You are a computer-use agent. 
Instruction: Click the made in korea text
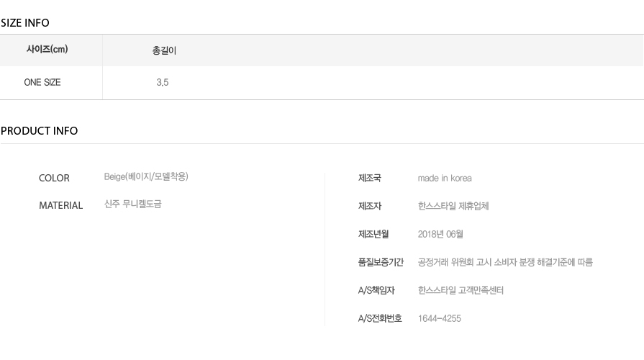point(445,178)
